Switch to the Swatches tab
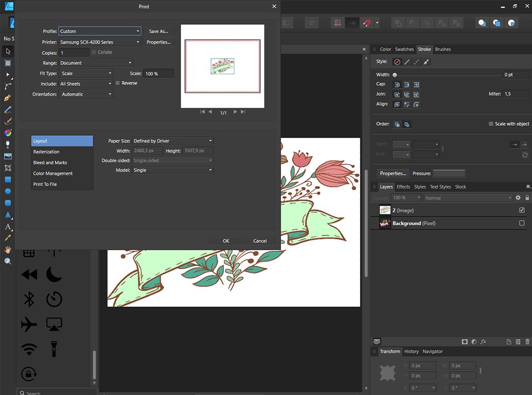This screenshot has width=532, height=395. click(x=404, y=49)
